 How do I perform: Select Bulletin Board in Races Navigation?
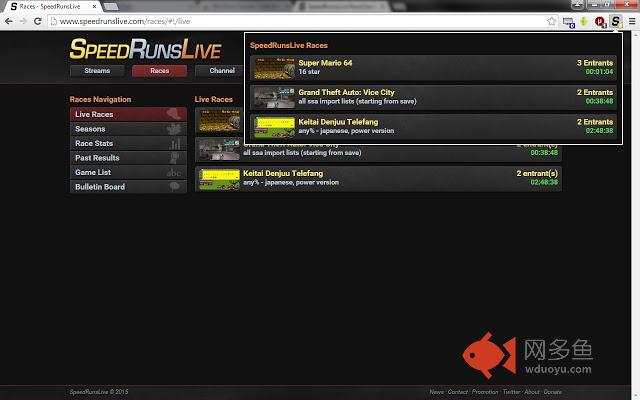128,187
